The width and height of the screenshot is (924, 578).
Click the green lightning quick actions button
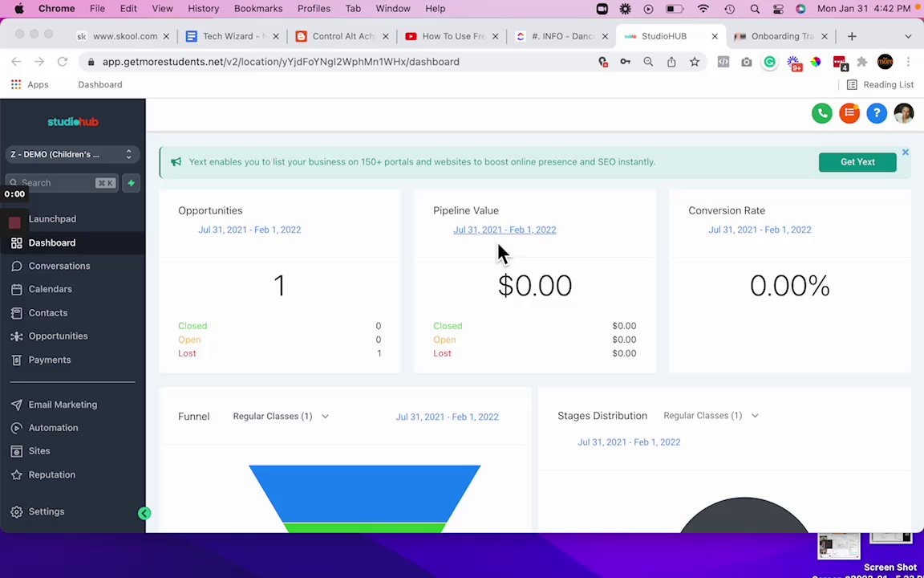coord(131,183)
